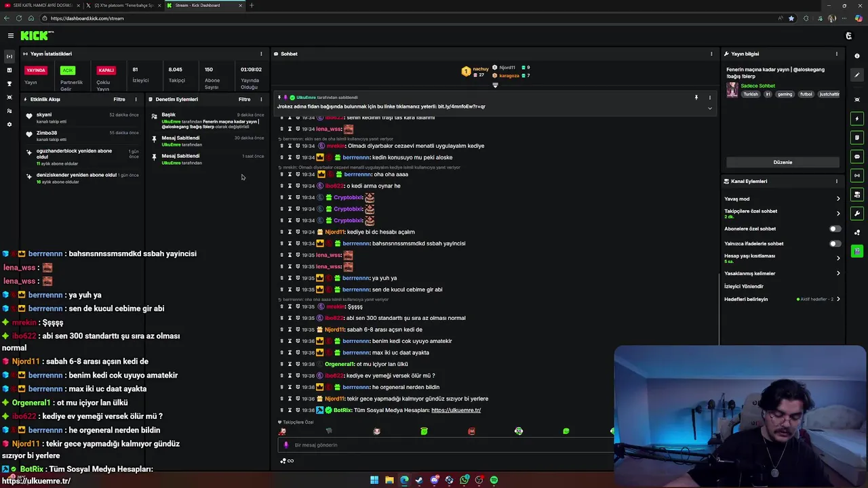
Task: Open the community people icon in the left sidebar
Action: [9, 110]
